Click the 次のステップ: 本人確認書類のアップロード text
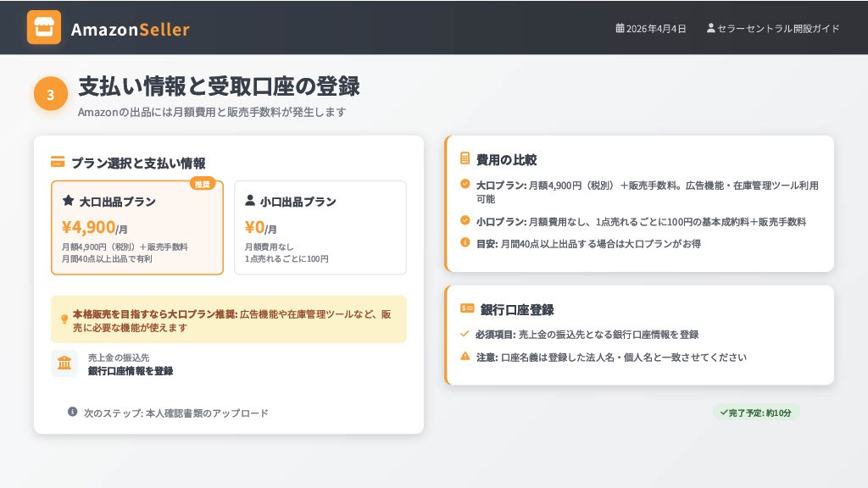This screenshot has width=868, height=488. tap(175, 413)
